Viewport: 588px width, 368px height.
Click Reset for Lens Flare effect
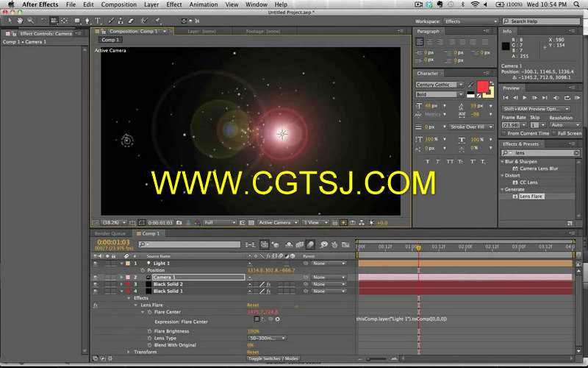[253, 305]
